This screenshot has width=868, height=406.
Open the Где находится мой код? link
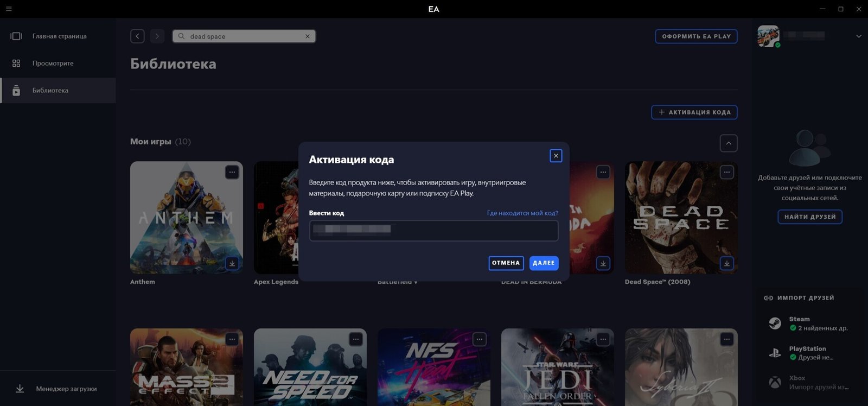[x=522, y=213]
